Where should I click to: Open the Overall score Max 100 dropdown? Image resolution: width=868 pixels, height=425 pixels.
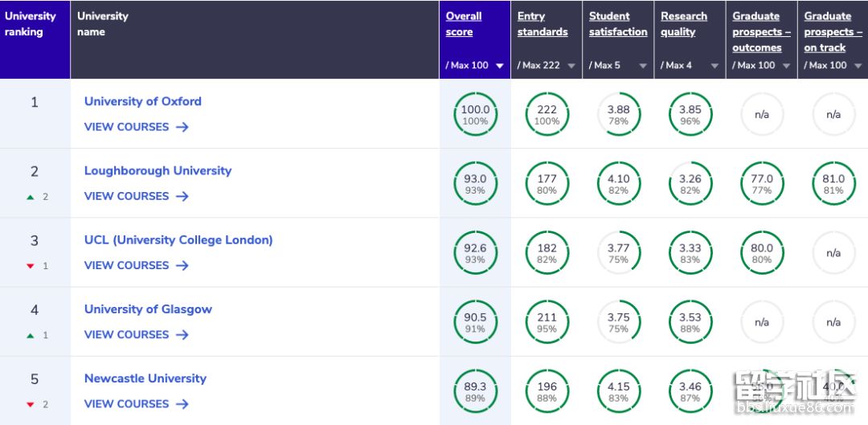point(499,66)
